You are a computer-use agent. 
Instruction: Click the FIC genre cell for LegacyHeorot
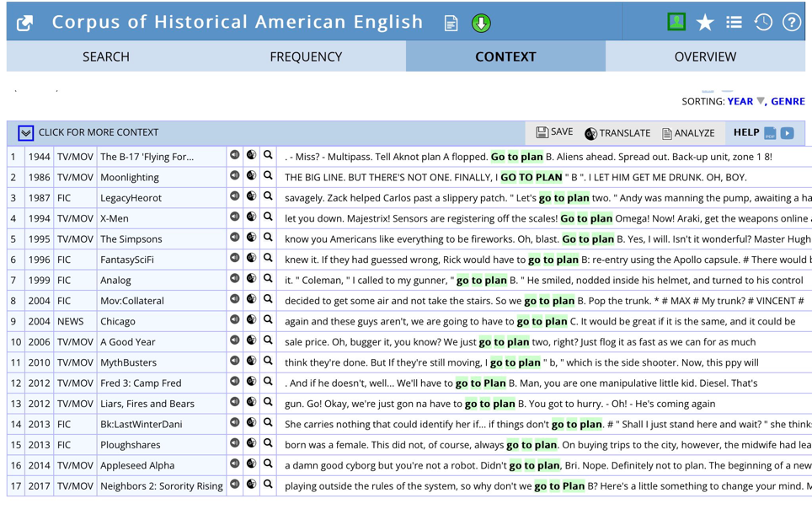pyautogui.click(x=64, y=198)
